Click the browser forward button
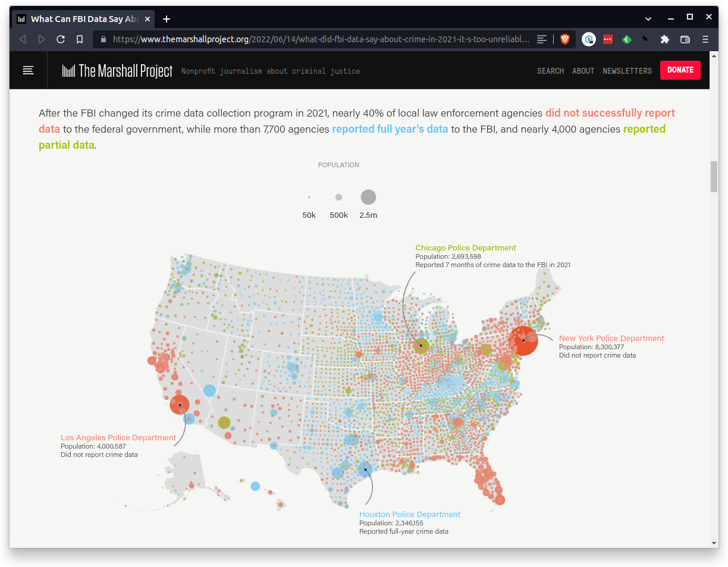This screenshot has height=567, width=728. click(42, 39)
